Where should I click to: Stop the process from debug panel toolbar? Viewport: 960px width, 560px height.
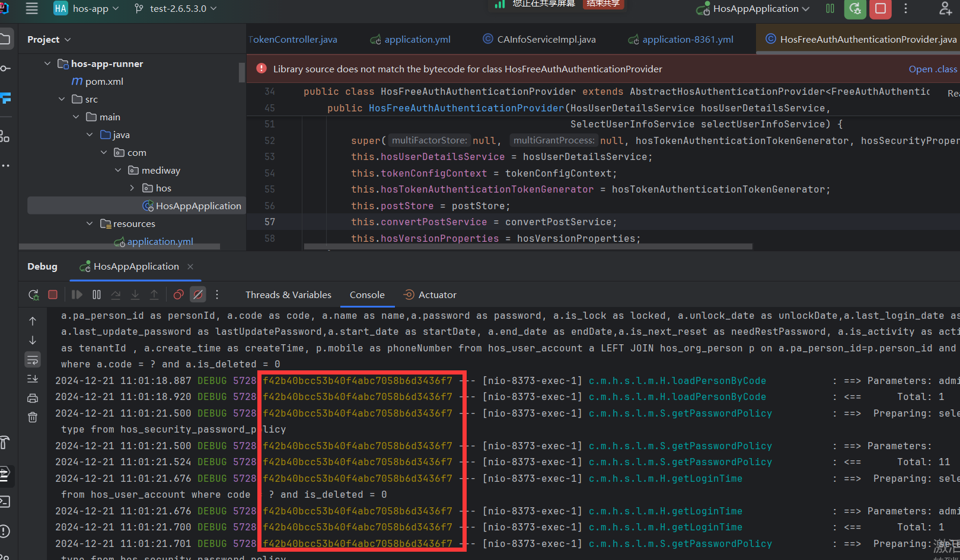click(53, 295)
